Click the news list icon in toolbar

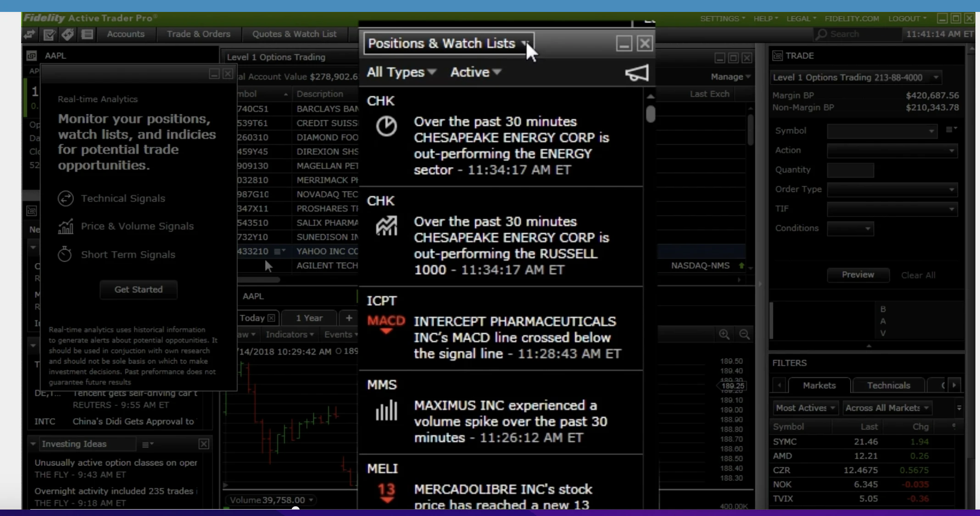(87, 35)
